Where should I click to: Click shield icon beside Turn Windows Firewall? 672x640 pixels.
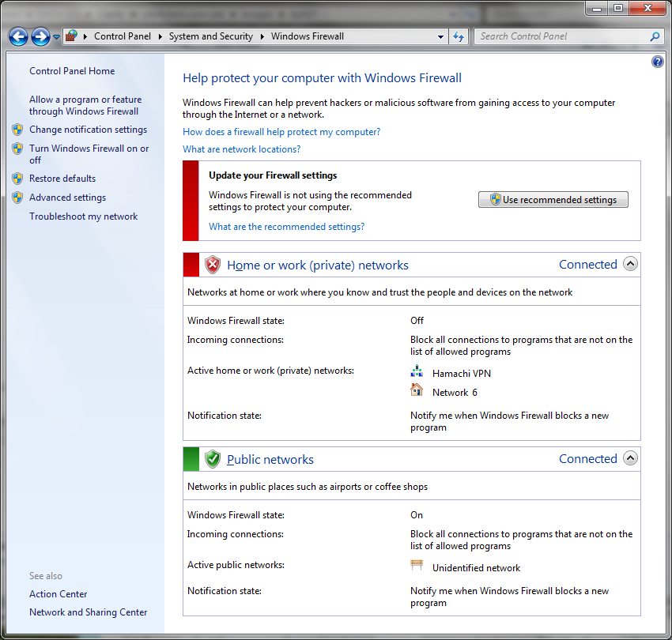coord(17,149)
